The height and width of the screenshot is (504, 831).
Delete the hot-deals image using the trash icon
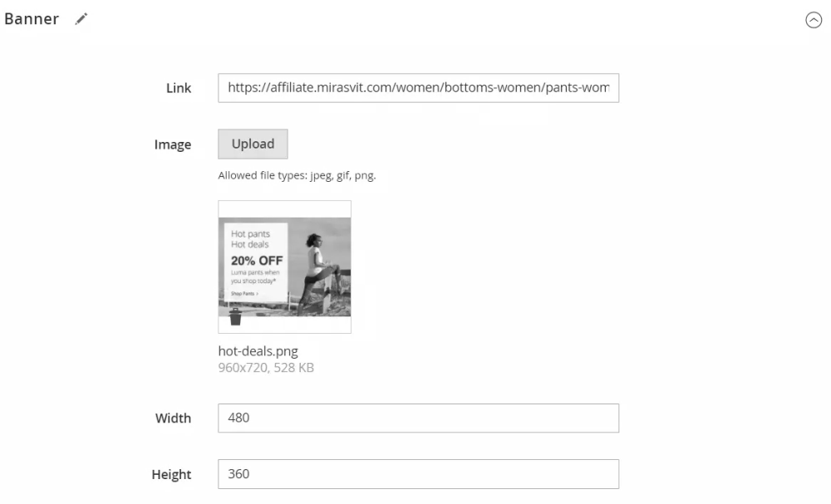click(235, 316)
